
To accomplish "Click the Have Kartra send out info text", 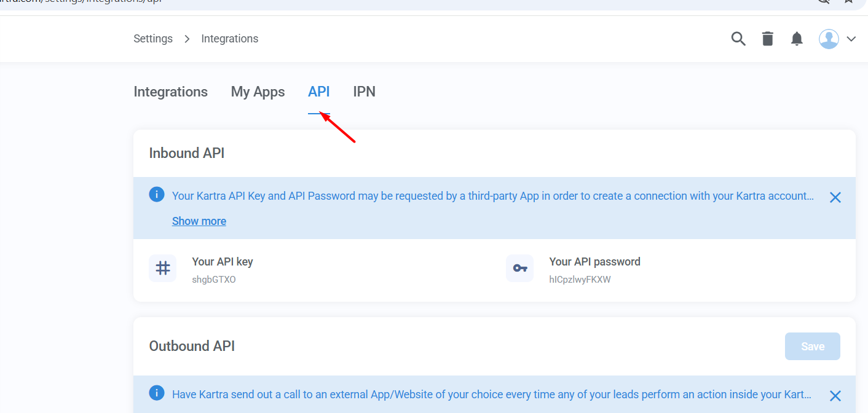I will pos(492,395).
